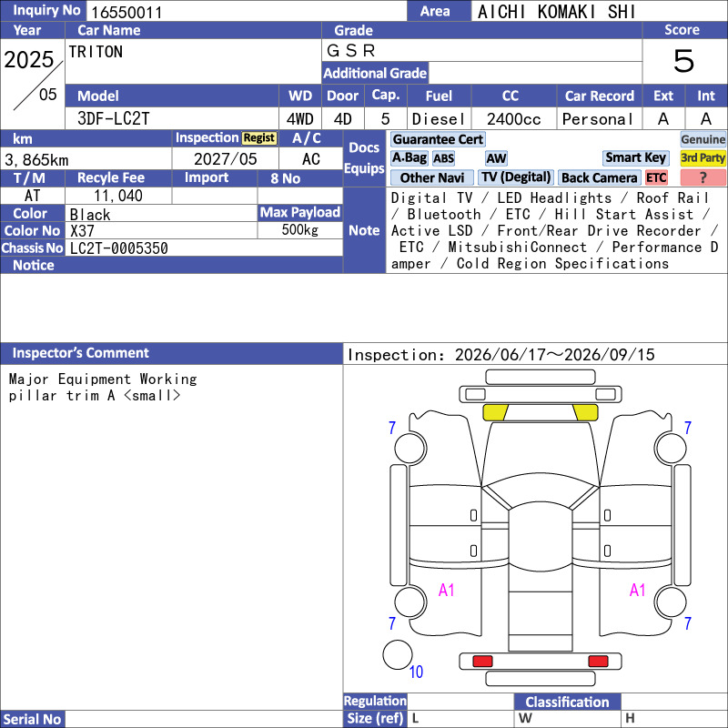Toggle the yellow 3rd Party tag
Screen dimensions: 728x728
tap(703, 157)
